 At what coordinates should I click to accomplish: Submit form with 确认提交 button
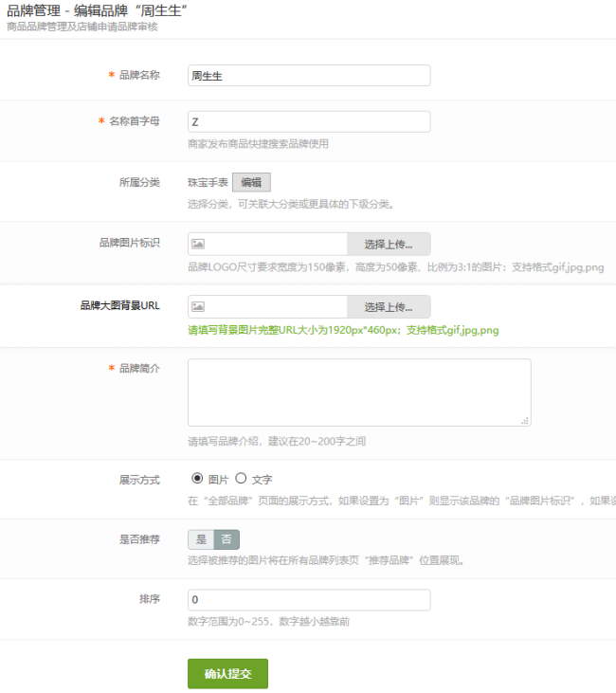tap(227, 673)
